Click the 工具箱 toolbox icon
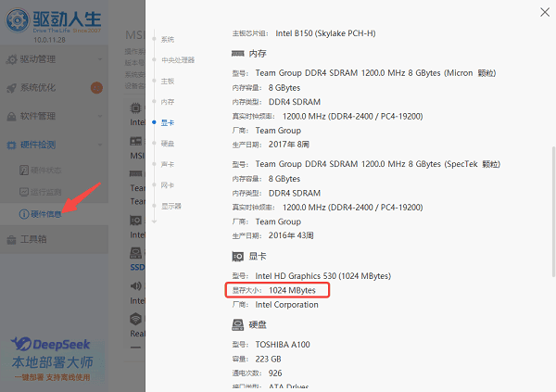556x392 pixels. [12, 240]
